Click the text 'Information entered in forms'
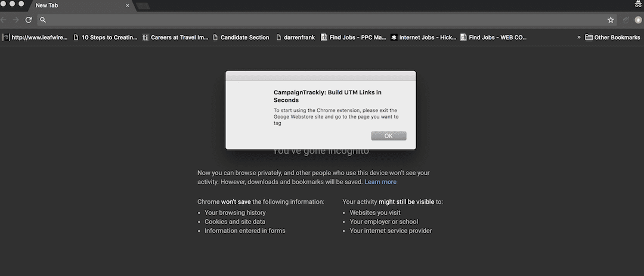Viewport: 644px width, 276px height. tap(245, 231)
